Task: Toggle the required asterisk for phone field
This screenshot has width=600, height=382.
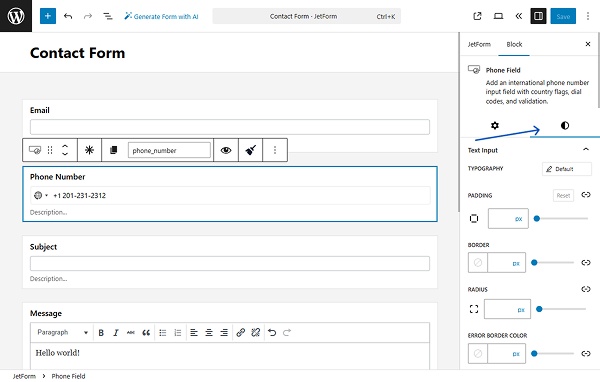Action: click(89, 150)
